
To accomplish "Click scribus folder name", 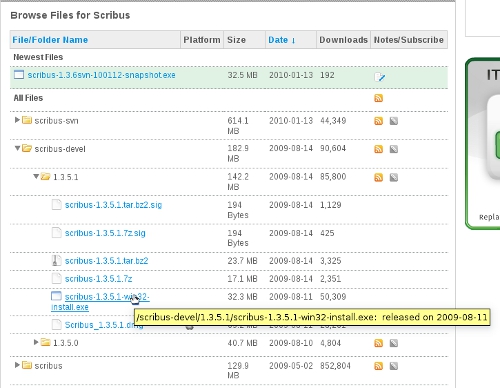I will 48,366.
